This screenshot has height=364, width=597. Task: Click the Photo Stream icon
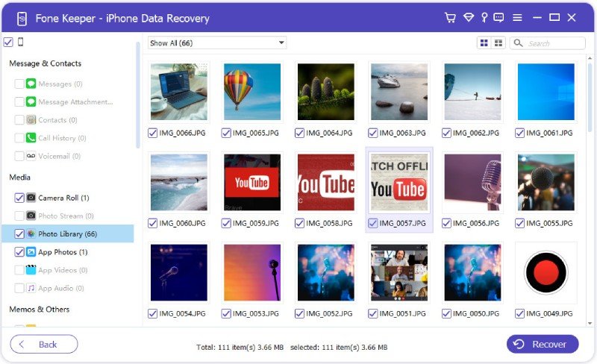31,216
